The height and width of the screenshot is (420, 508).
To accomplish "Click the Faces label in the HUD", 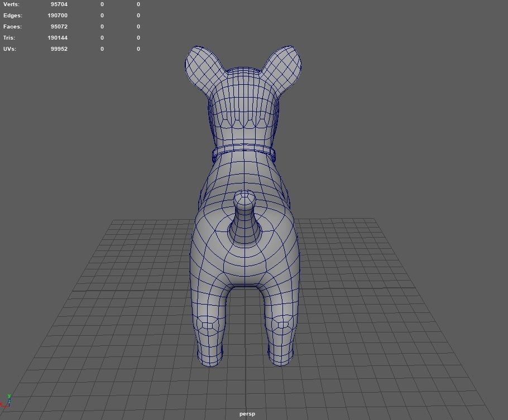I will (x=12, y=27).
